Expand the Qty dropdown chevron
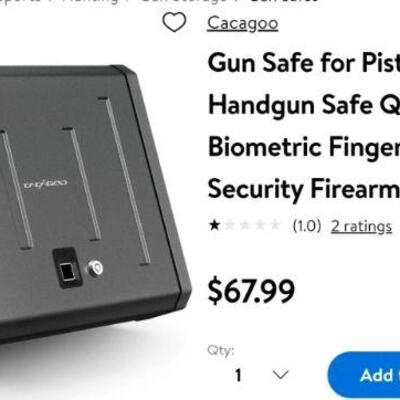 pos(280,375)
